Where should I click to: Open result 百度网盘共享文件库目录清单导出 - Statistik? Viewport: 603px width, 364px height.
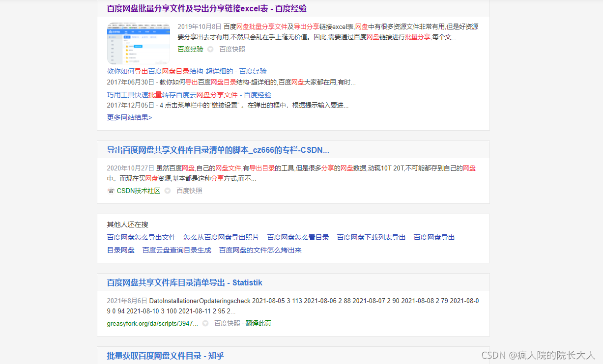[x=185, y=282]
